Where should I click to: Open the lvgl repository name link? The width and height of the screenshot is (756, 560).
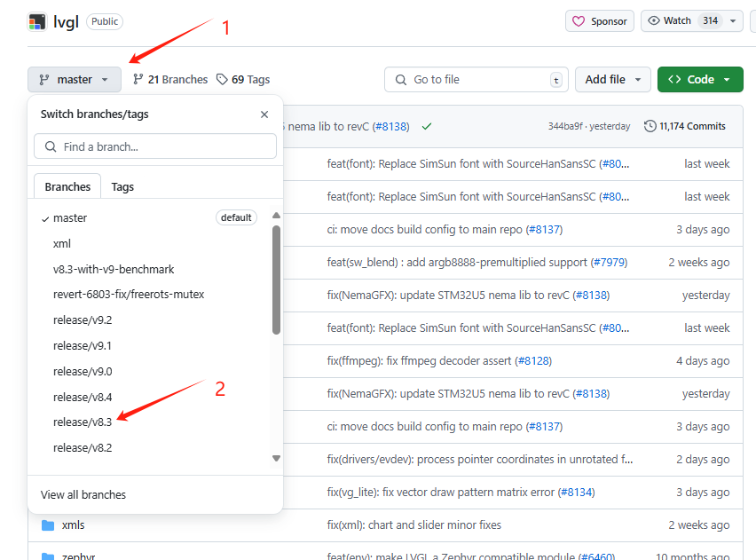point(66,21)
